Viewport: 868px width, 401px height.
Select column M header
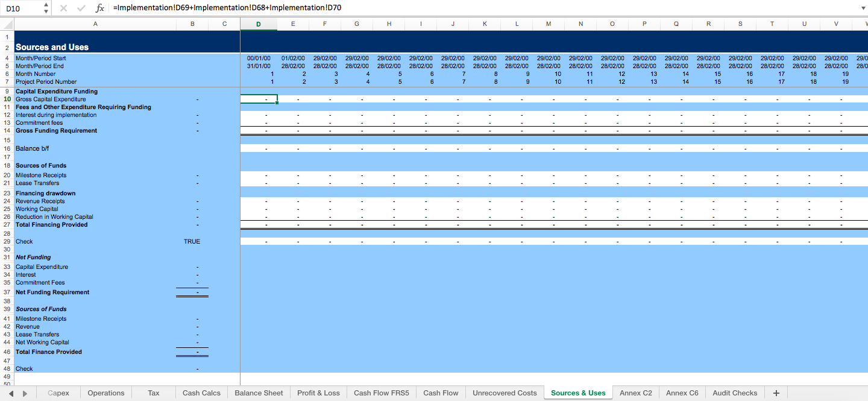point(549,24)
